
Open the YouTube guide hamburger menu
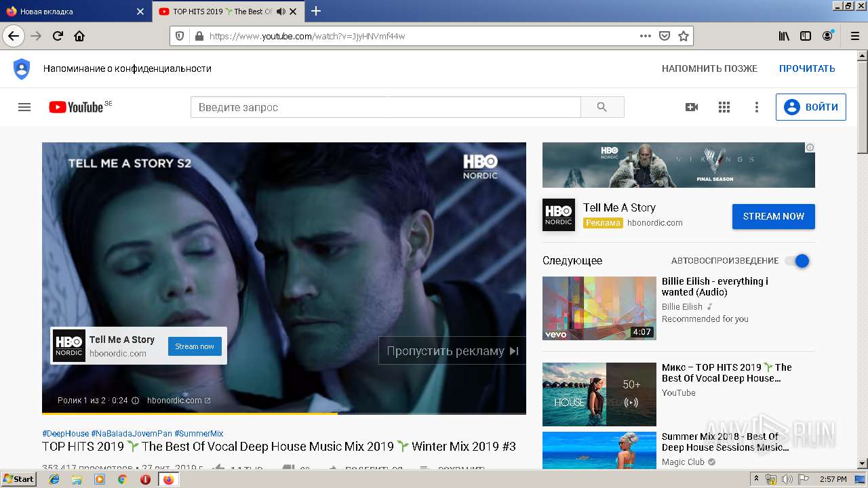click(24, 107)
